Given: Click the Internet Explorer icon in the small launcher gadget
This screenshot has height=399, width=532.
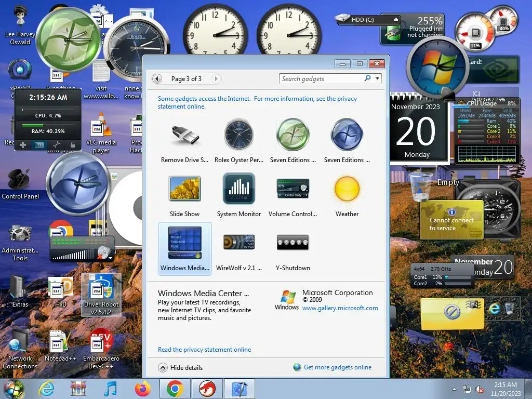Looking at the screenshot, I should pos(495,308).
